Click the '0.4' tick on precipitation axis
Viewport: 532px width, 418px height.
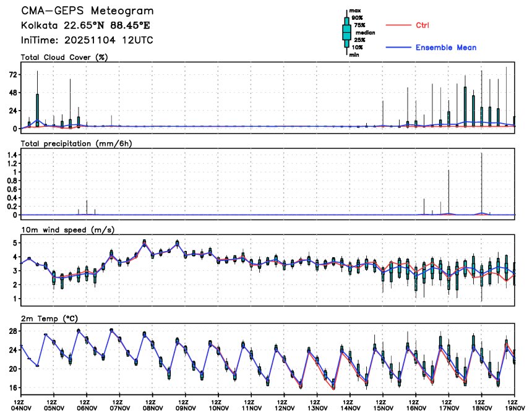[12, 198]
